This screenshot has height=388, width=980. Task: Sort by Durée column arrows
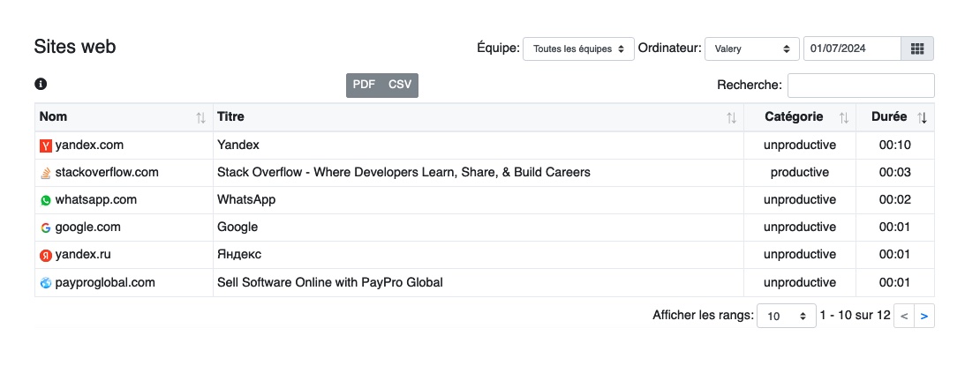[x=922, y=117]
